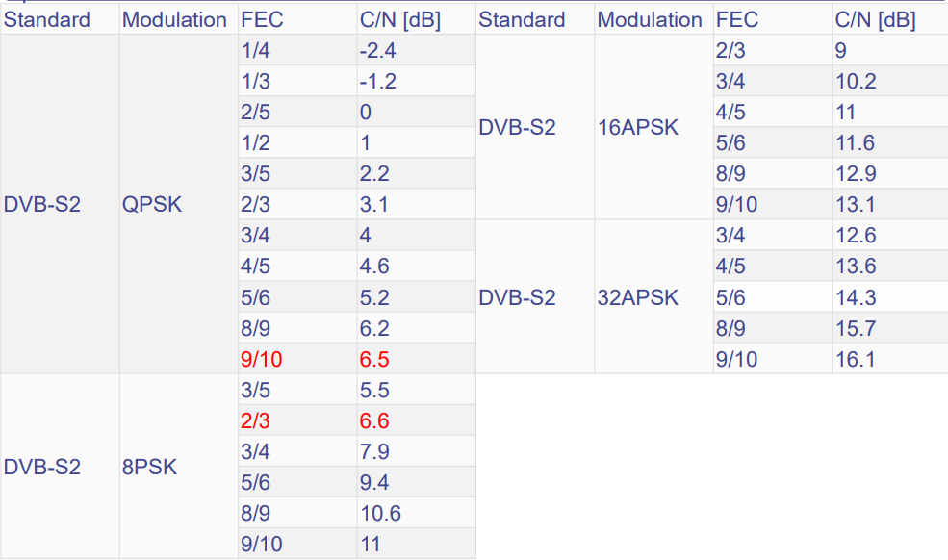Image resolution: width=948 pixels, height=560 pixels.
Task: Click the QPSK modulation cell
Action: pyautogui.click(x=152, y=204)
